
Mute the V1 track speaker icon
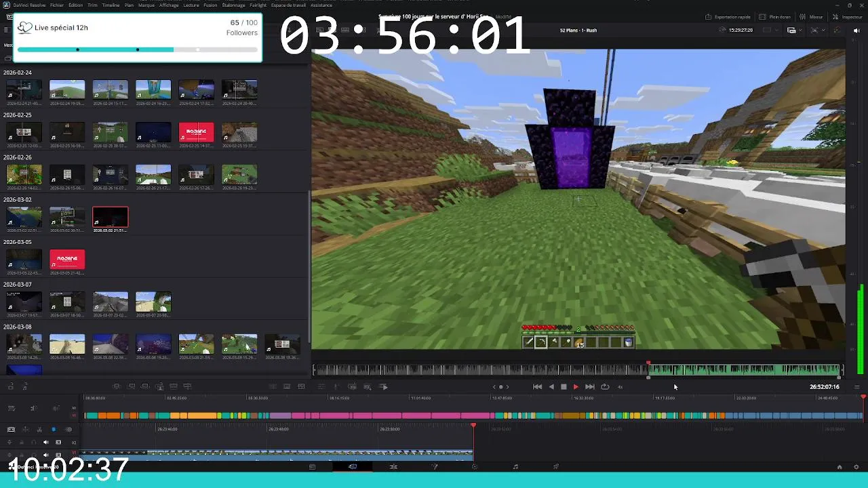click(46, 455)
